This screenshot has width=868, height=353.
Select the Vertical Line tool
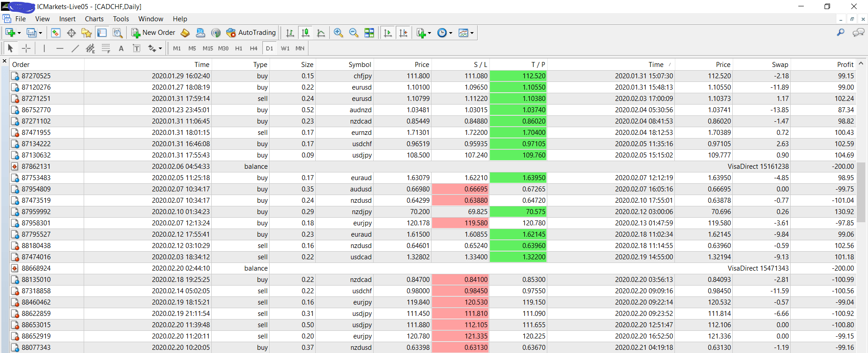[x=44, y=48]
